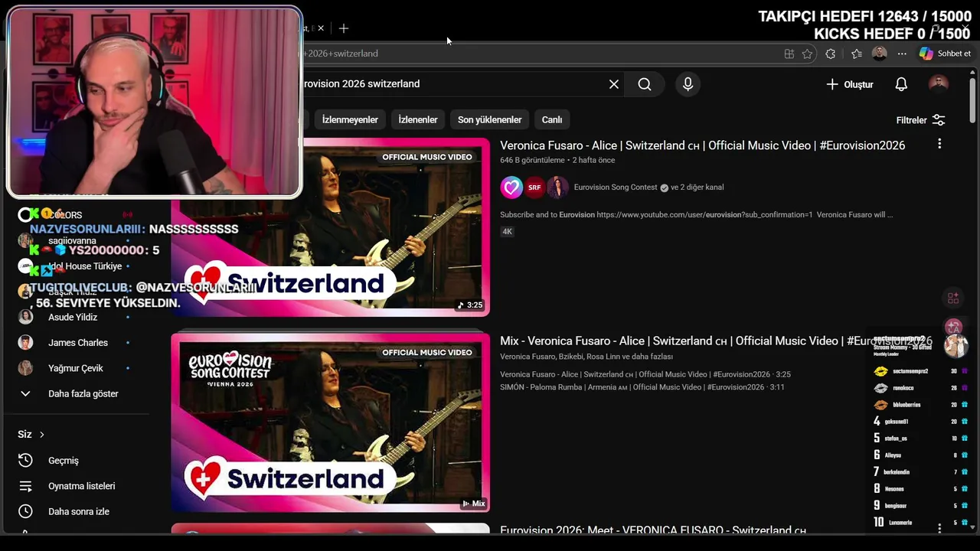Click the Oluştur create button
The height and width of the screenshot is (551, 980).
click(x=850, y=84)
